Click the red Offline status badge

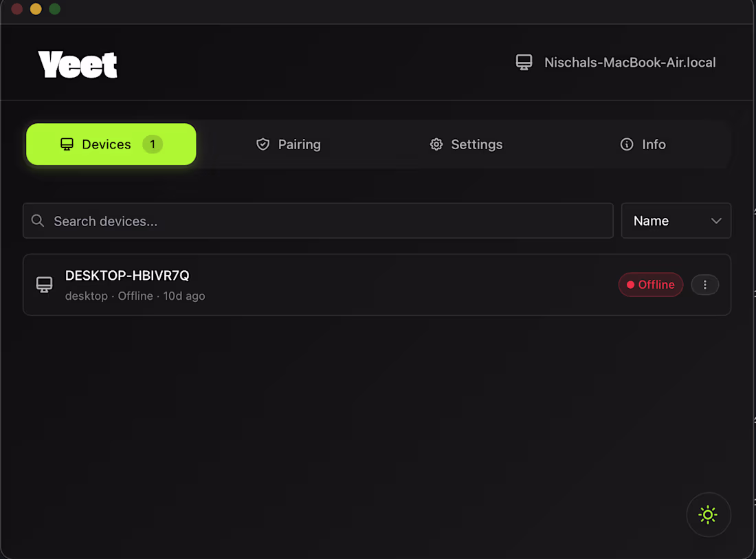pyautogui.click(x=650, y=285)
